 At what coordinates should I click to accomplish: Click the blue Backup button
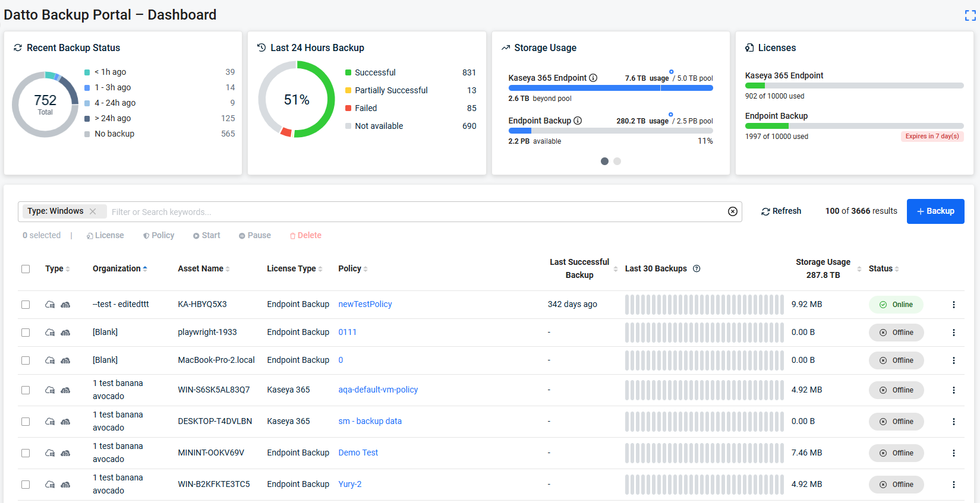pos(935,211)
